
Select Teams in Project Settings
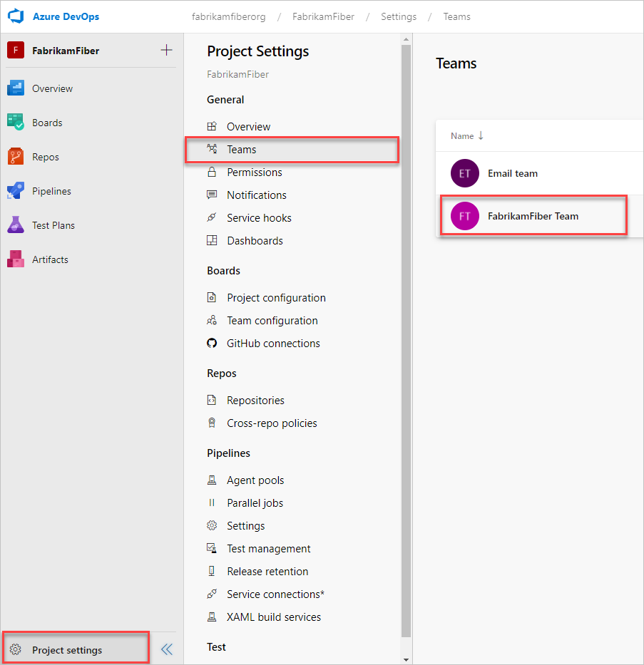coord(292,149)
